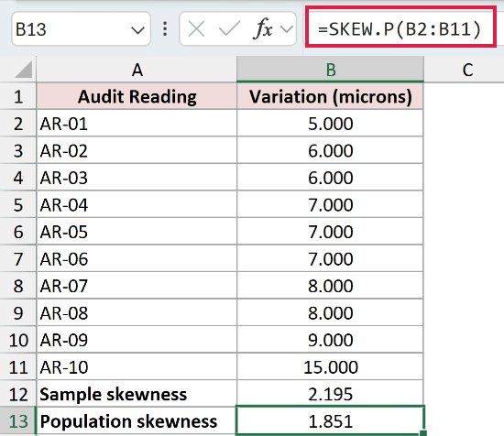Select the 6.000 value for AR-03
Viewport: 504px width, 436px height.
[x=330, y=178]
